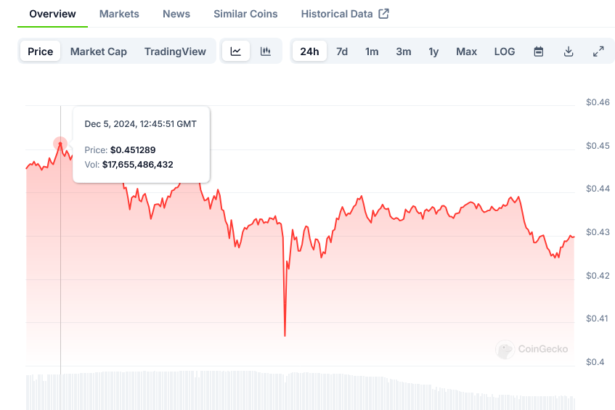This screenshot has width=615, height=410.
Task: Switch chart to TradingView mode
Action: [175, 51]
